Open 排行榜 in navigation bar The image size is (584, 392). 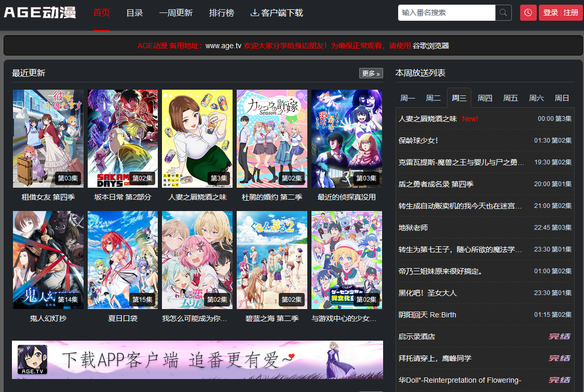click(x=221, y=12)
